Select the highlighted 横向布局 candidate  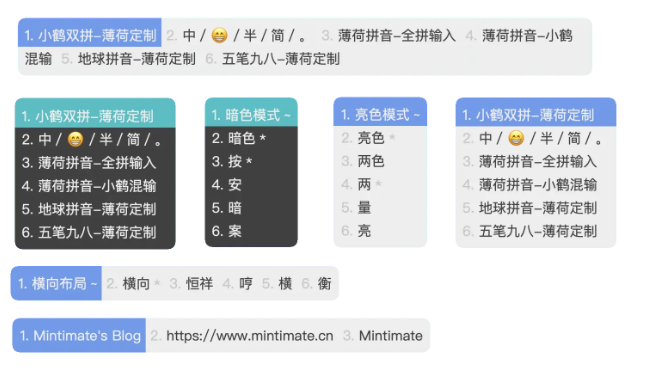pyautogui.click(x=56, y=283)
